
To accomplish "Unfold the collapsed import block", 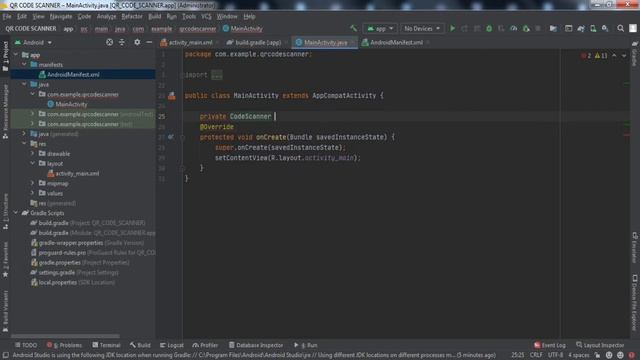I will (216, 75).
